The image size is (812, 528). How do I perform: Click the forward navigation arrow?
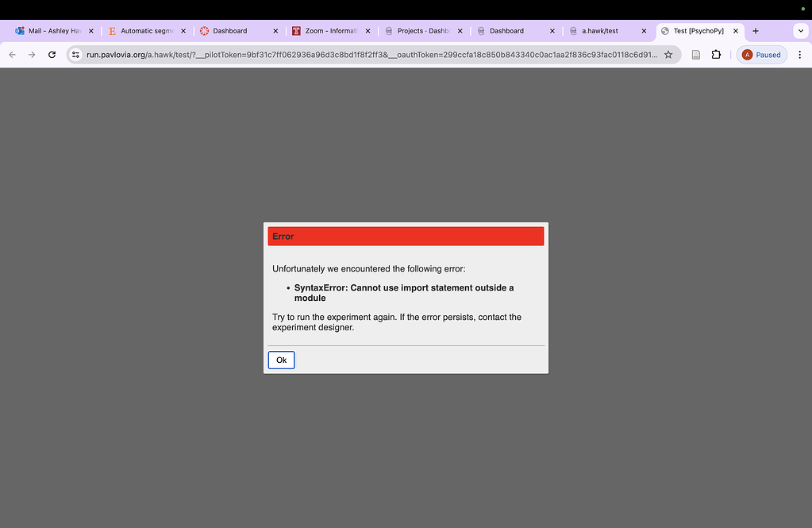(31, 54)
